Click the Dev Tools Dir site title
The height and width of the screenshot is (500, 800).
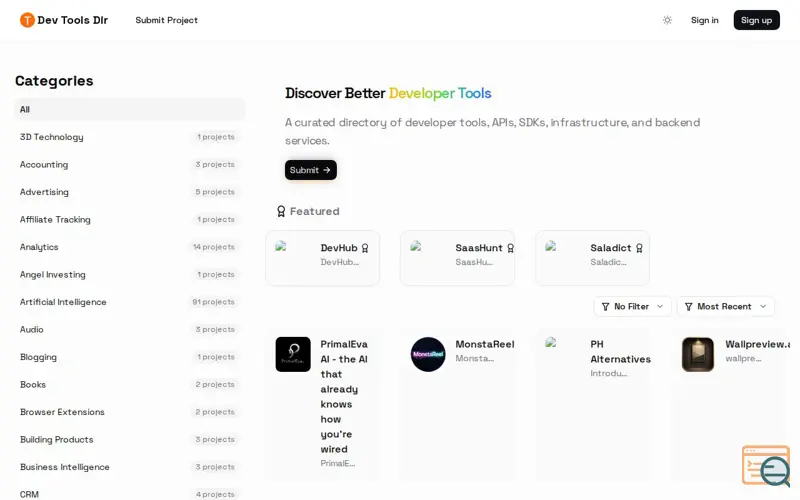(72, 20)
